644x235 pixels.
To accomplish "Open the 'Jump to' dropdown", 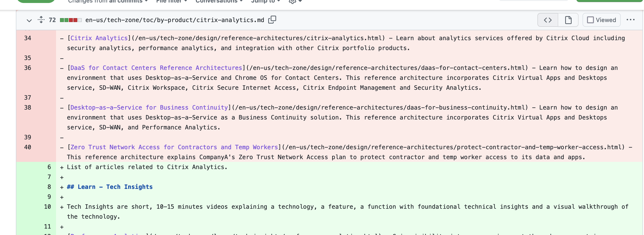I will [266, 1].
